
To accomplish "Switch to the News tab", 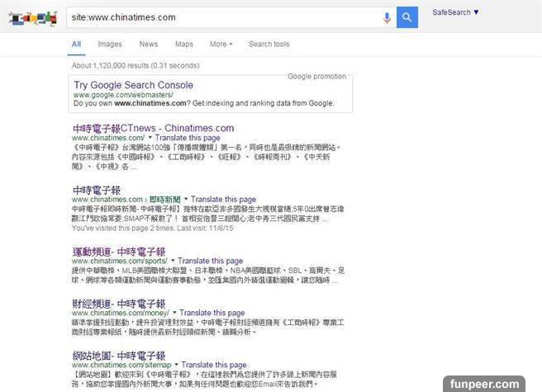I will coord(149,44).
